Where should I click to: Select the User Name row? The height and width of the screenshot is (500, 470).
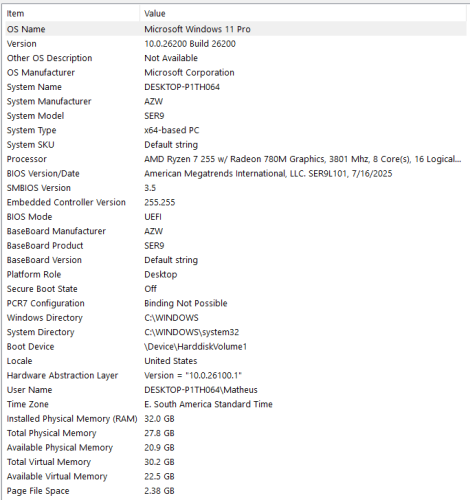pyautogui.click(x=236, y=390)
